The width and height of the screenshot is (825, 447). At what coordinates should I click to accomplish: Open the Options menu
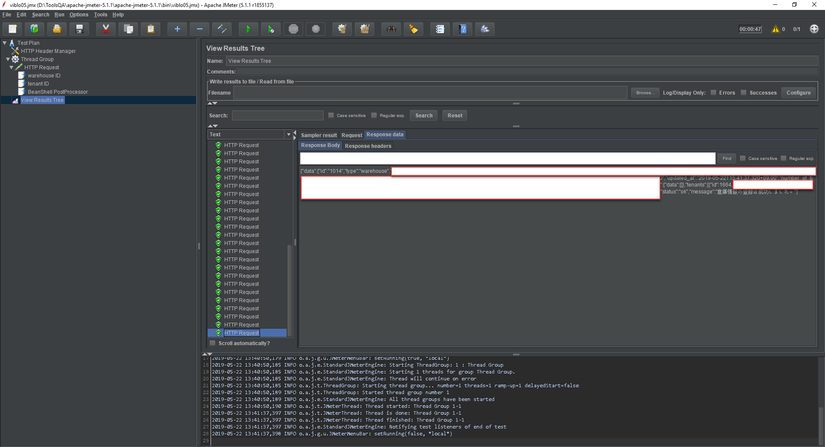[79, 15]
